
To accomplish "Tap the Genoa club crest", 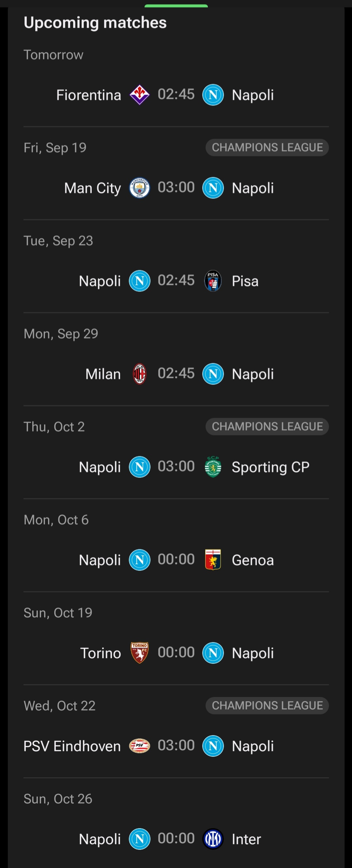I will (x=213, y=560).
